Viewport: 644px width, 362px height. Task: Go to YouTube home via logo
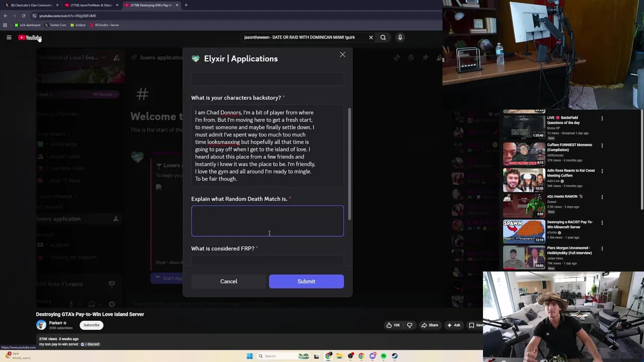coord(30,38)
